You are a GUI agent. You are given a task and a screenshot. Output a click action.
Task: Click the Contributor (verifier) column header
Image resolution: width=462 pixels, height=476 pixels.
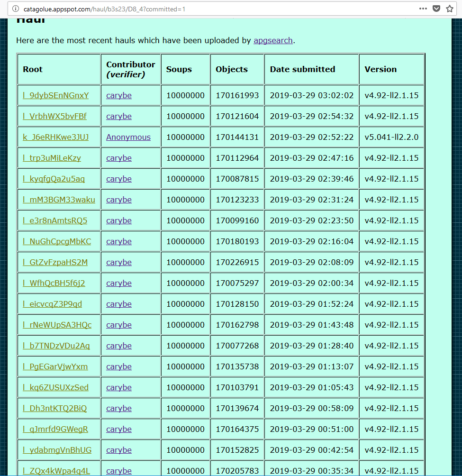click(x=131, y=69)
